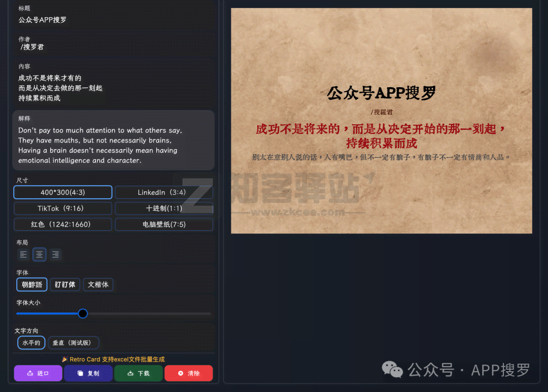Select the right-align layout icon under 布局
The width and height of the screenshot is (548, 392).
pyautogui.click(x=55, y=254)
